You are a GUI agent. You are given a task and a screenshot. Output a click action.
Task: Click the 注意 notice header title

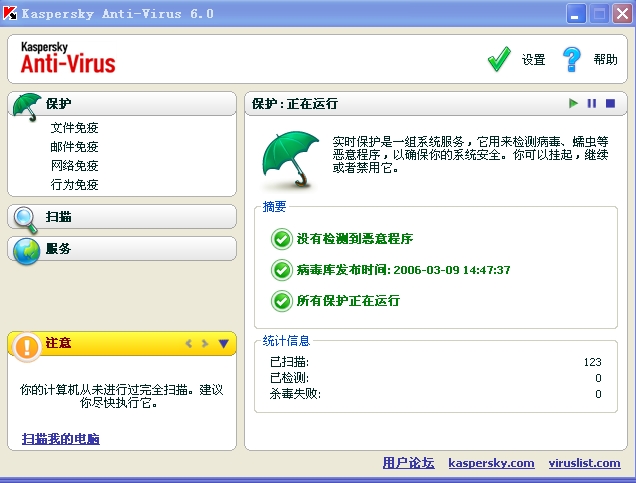[58, 343]
